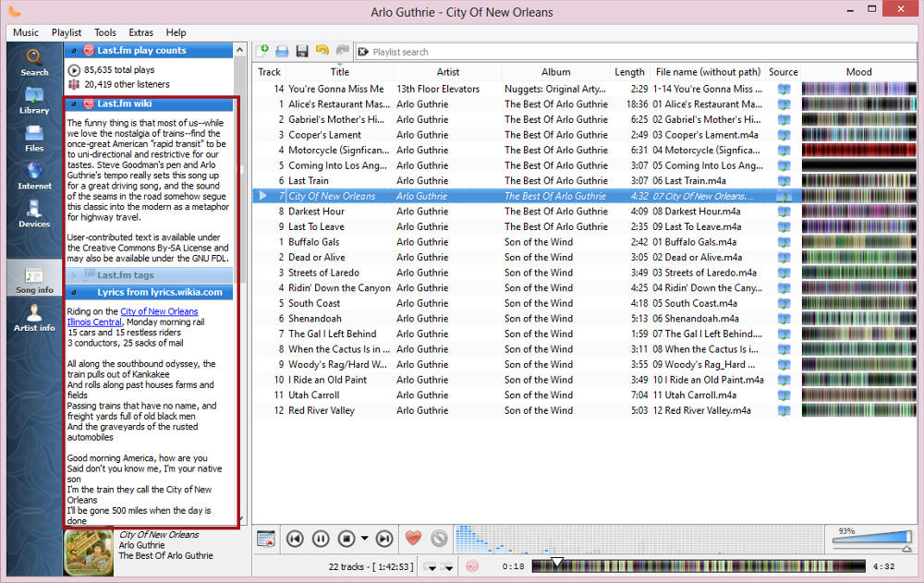This screenshot has height=583, width=924.
Task: Open the stop-options dropdown arrow
Action: pyautogui.click(x=365, y=539)
